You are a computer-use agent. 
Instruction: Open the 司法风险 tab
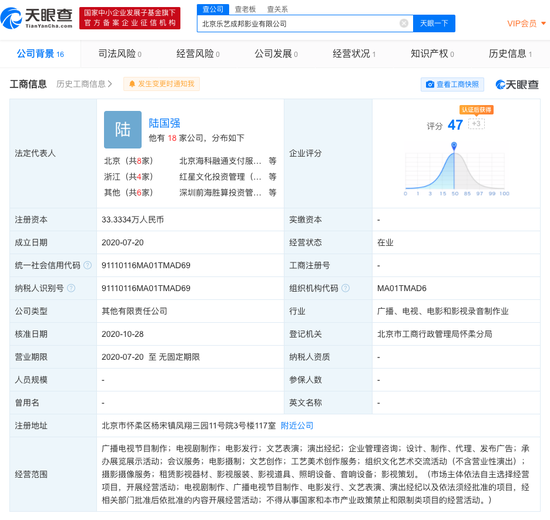tap(120, 54)
